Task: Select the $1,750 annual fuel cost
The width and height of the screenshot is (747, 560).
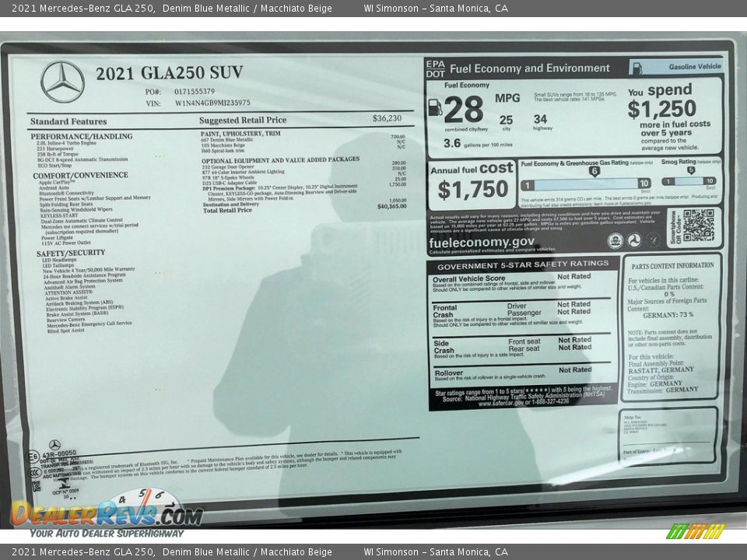Action: pos(473,190)
